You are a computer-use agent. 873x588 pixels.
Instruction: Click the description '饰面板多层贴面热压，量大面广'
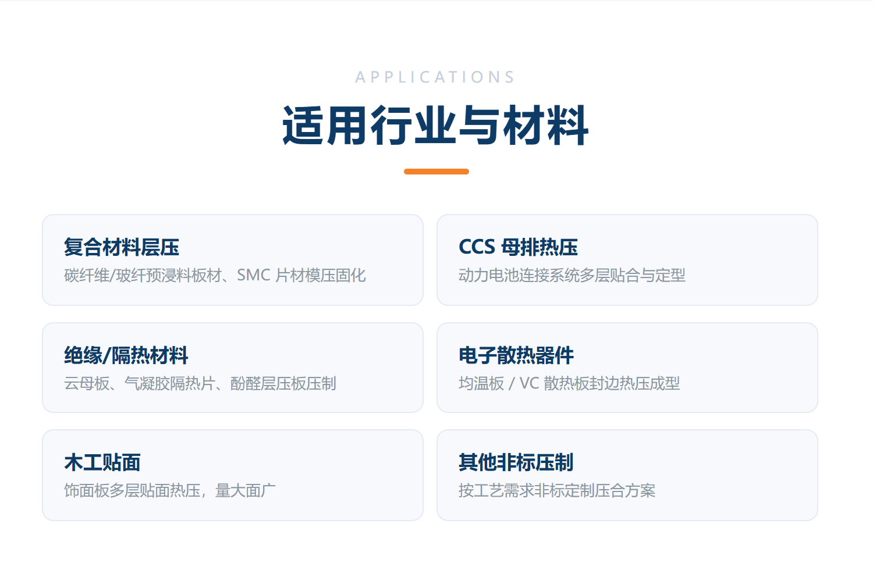(x=170, y=490)
